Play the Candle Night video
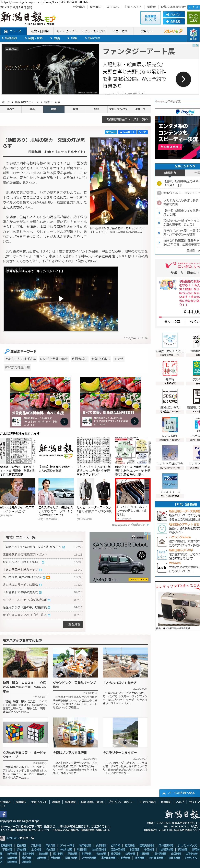Screen dimensions: 200x868 tap(61, 298)
